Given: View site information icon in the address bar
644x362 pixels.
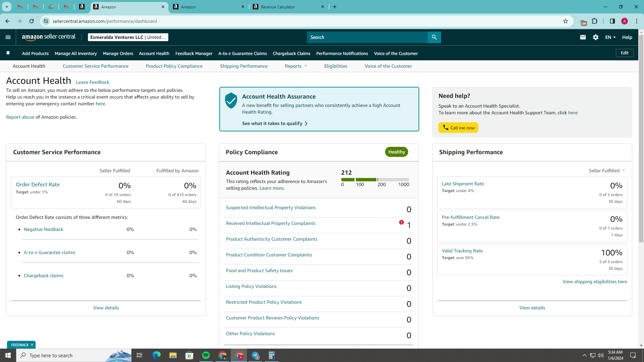Looking at the screenshot, I should click(46, 21).
